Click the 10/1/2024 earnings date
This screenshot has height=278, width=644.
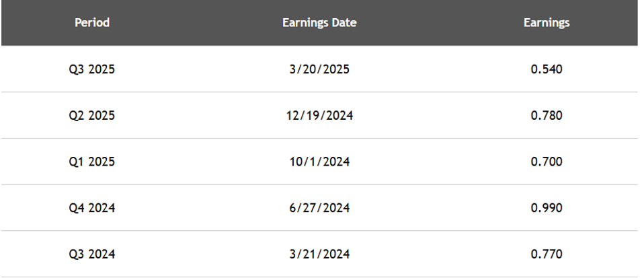[x=319, y=162]
